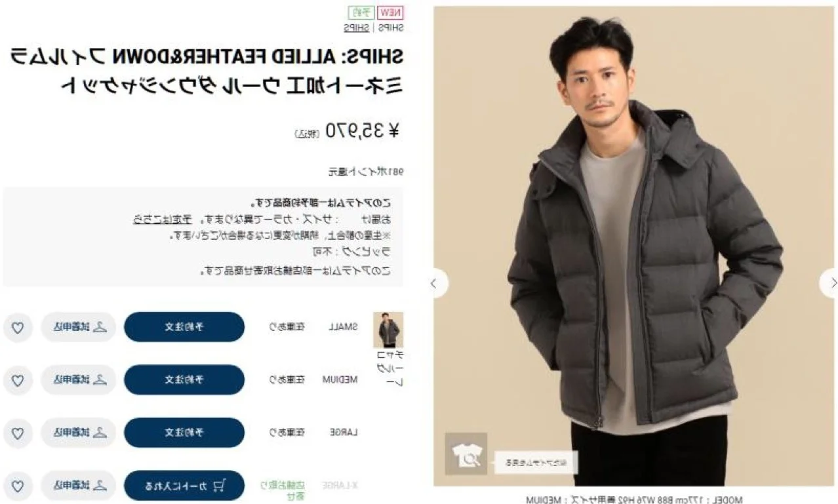This screenshot has height=504, width=838.
Task: Pre-order the SMALL size jacket
Action: point(184,327)
